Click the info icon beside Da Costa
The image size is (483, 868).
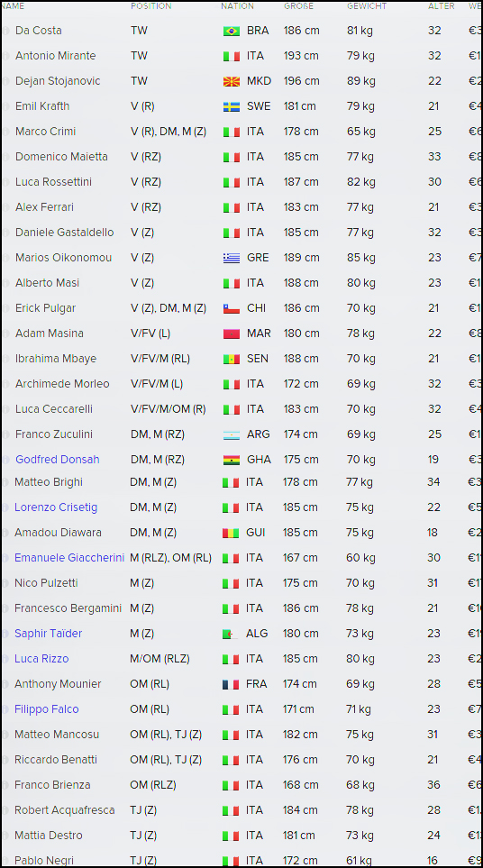coord(5,31)
